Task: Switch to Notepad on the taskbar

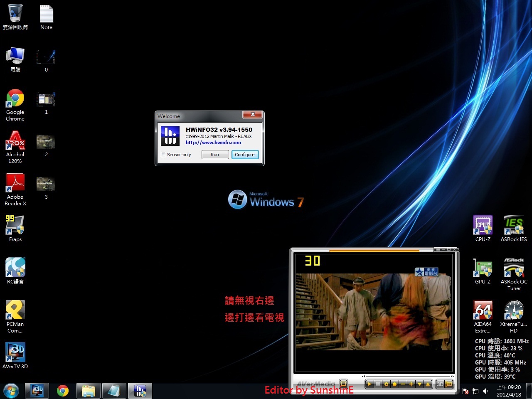Action: (114, 391)
